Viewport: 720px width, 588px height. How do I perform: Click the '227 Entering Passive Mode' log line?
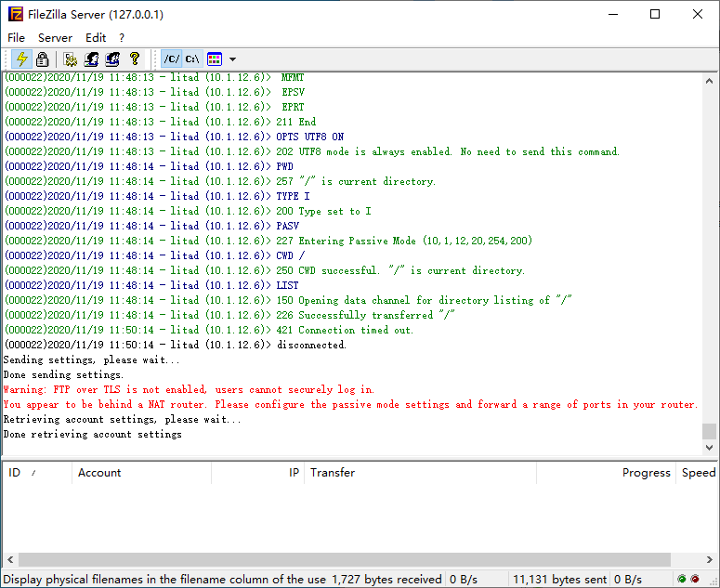click(268, 241)
